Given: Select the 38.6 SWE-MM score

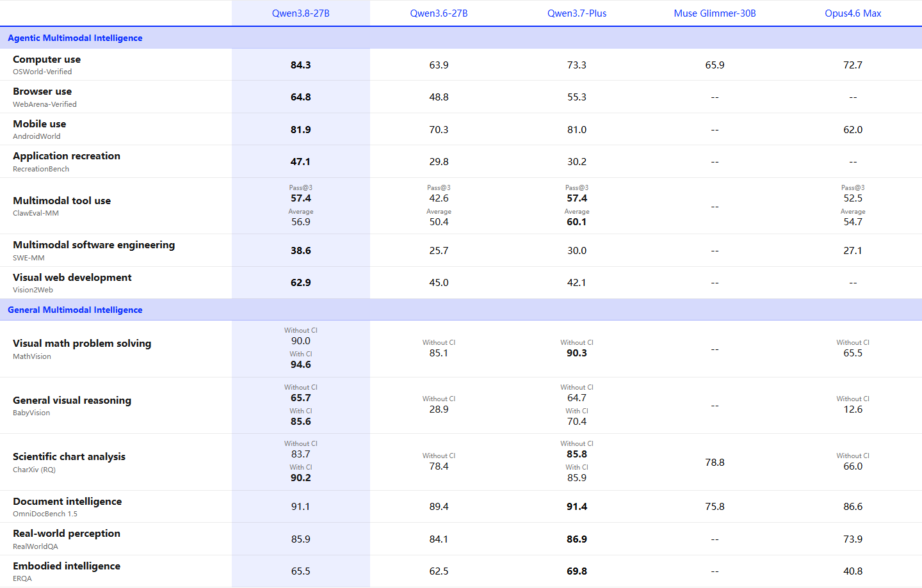Looking at the screenshot, I should click(x=300, y=251).
